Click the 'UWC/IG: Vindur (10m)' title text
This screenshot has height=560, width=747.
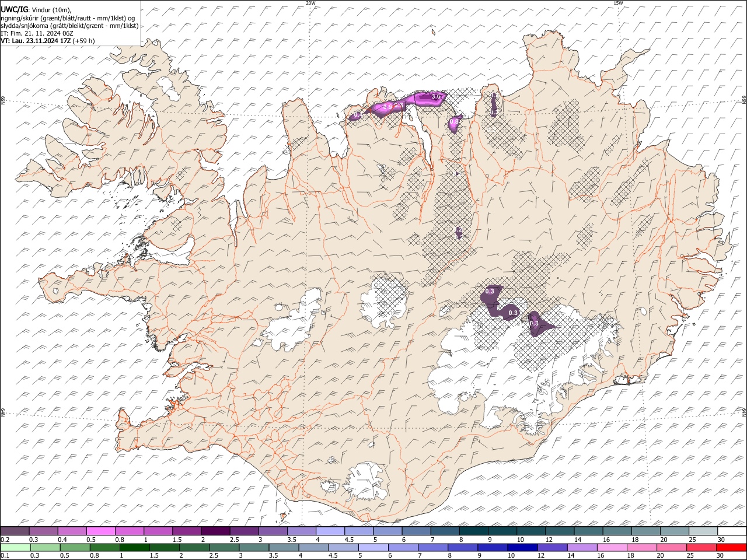point(36,10)
